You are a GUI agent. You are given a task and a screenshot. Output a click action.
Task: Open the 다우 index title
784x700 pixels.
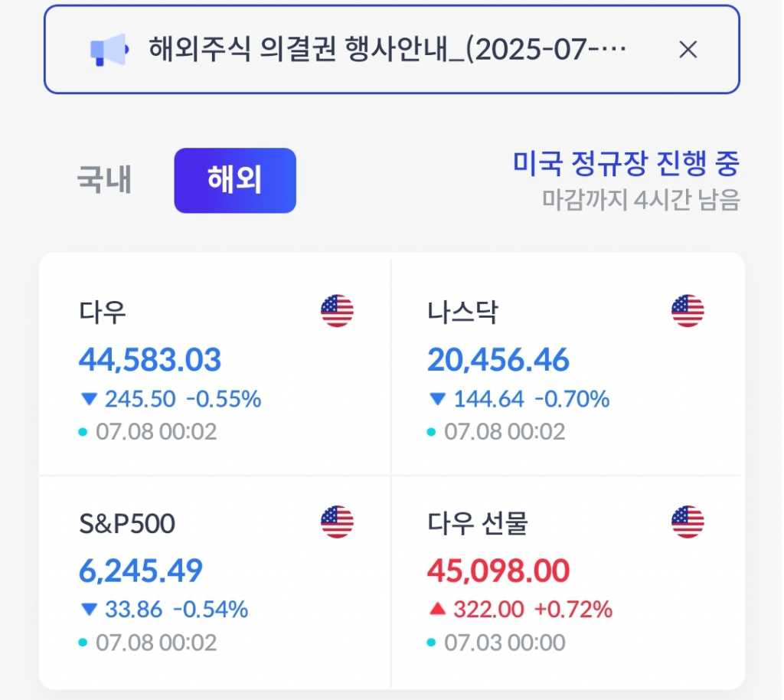(103, 312)
